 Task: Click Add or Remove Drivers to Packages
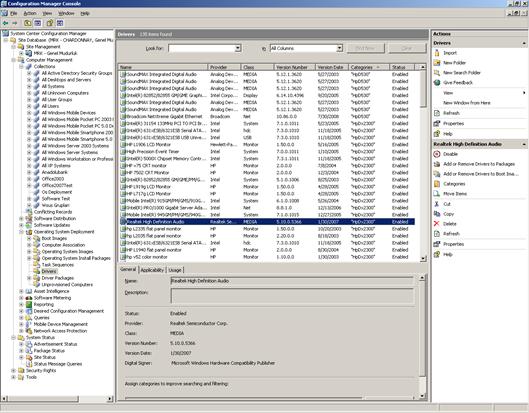tap(479, 164)
